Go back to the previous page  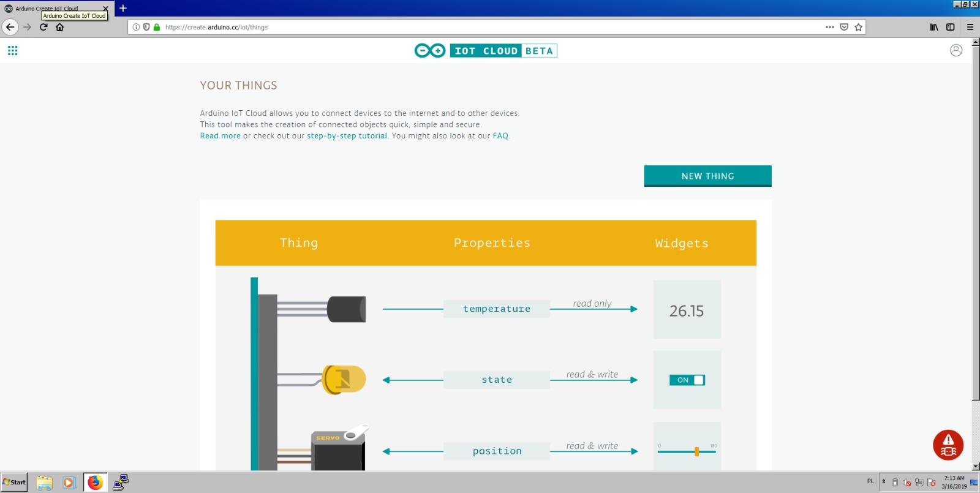(10, 27)
